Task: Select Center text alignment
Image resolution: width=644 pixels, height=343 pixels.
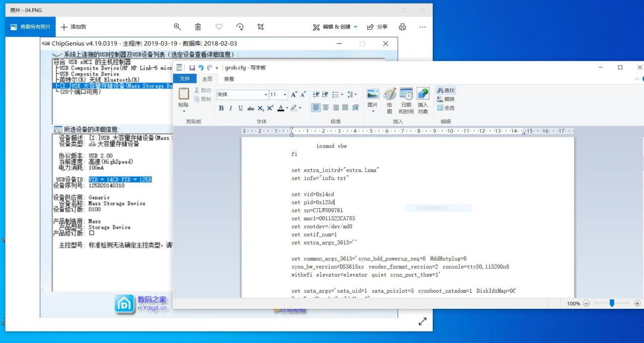Action: click(326, 108)
